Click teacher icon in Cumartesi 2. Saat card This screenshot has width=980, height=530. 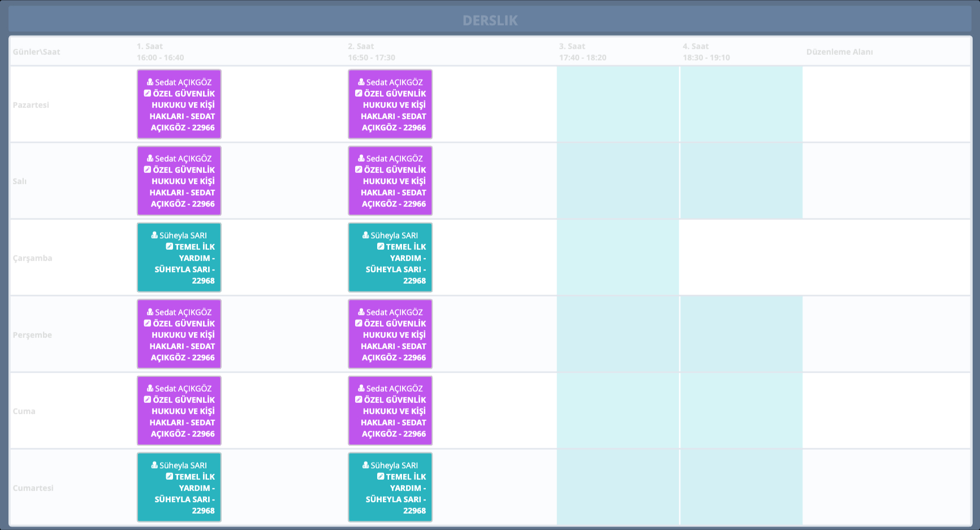click(x=366, y=465)
